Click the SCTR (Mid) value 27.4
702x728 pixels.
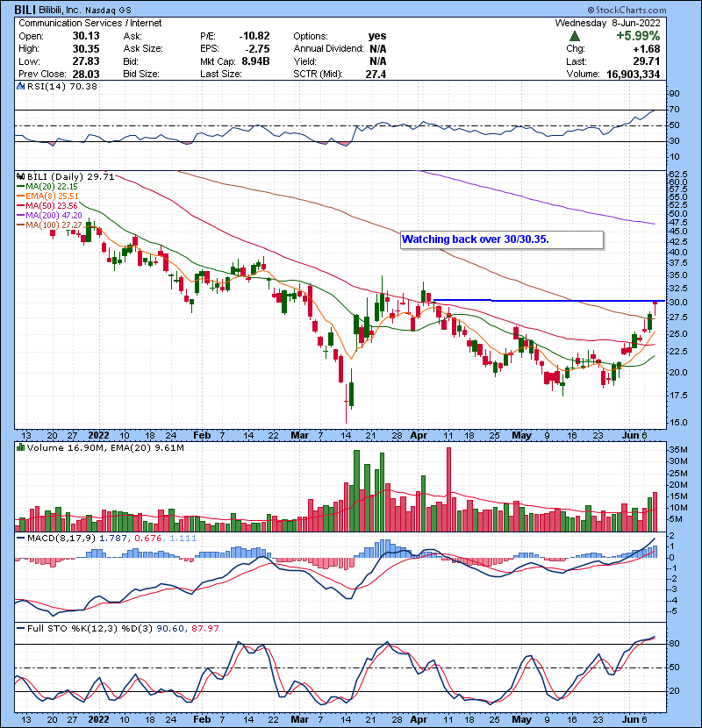[x=376, y=74]
